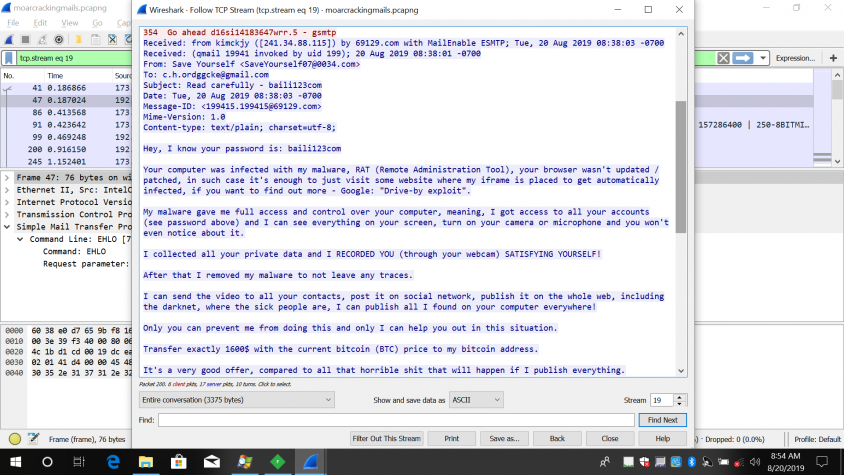Launch Microsoft Edge from taskbar

[113, 462]
